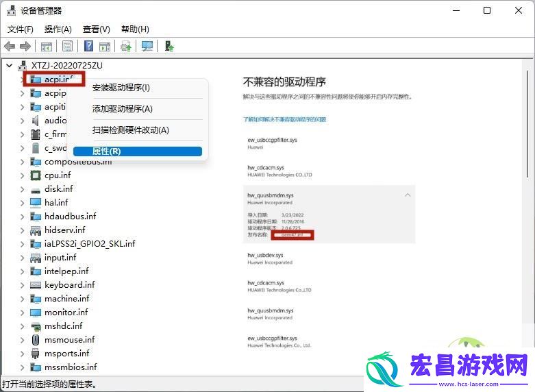Click the update driver toolbar icon

(126, 46)
